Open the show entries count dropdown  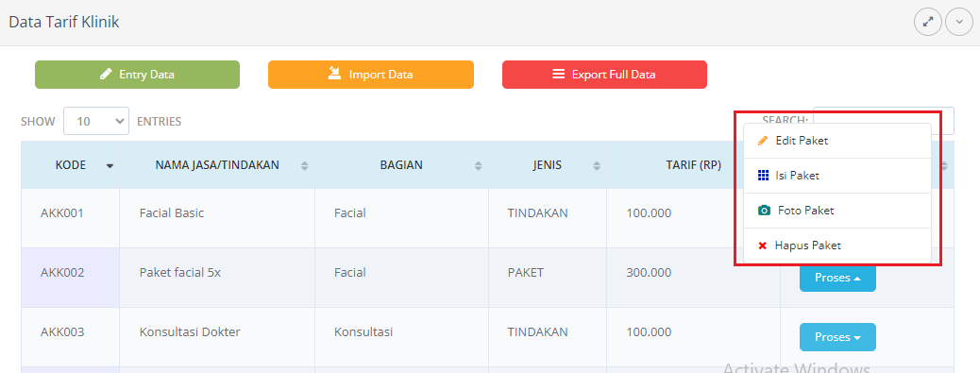(x=96, y=121)
